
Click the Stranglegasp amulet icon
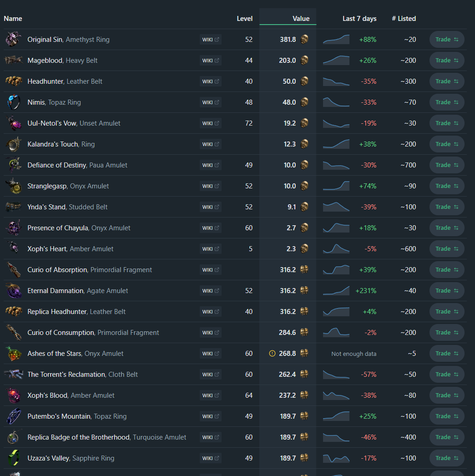pos(14,186)
